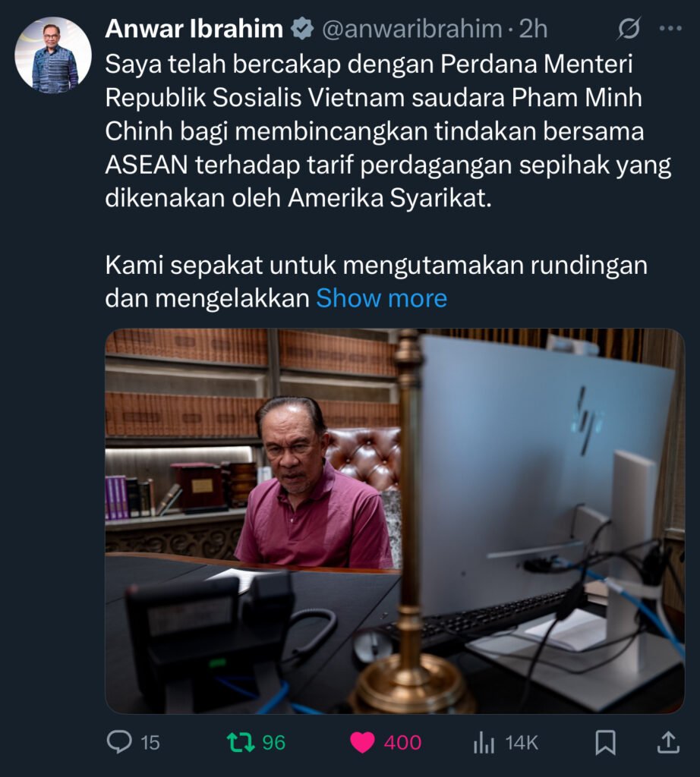The width and height of the screenshot is (700, 777).
Task: Click the reply count 15
Action: 150,743
